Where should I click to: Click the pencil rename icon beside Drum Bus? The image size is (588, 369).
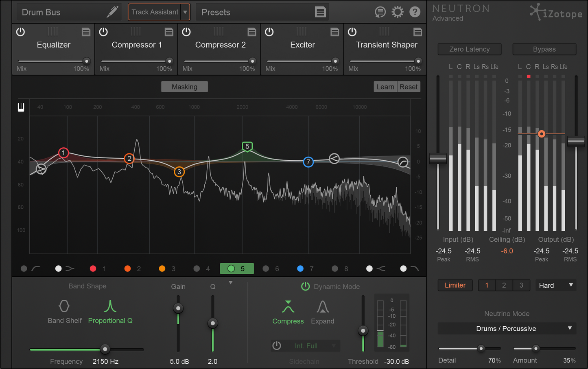112,12
